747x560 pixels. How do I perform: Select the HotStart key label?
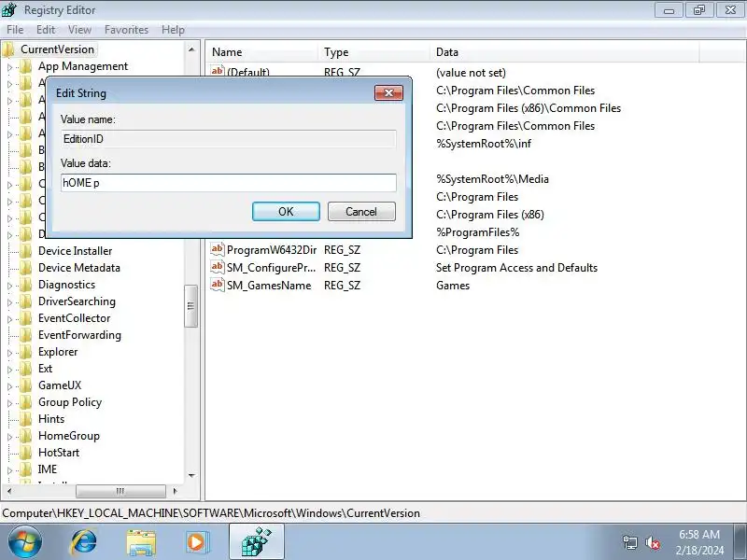click(x=59, y=453)
